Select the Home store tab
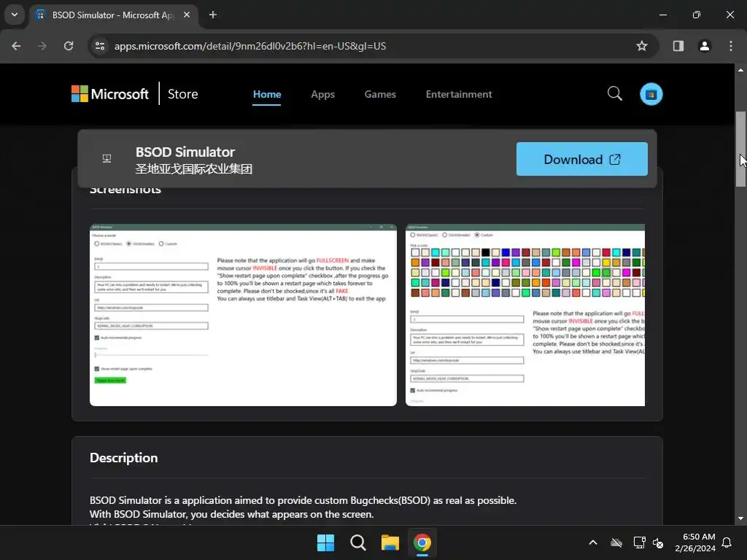 pos(267,94)
